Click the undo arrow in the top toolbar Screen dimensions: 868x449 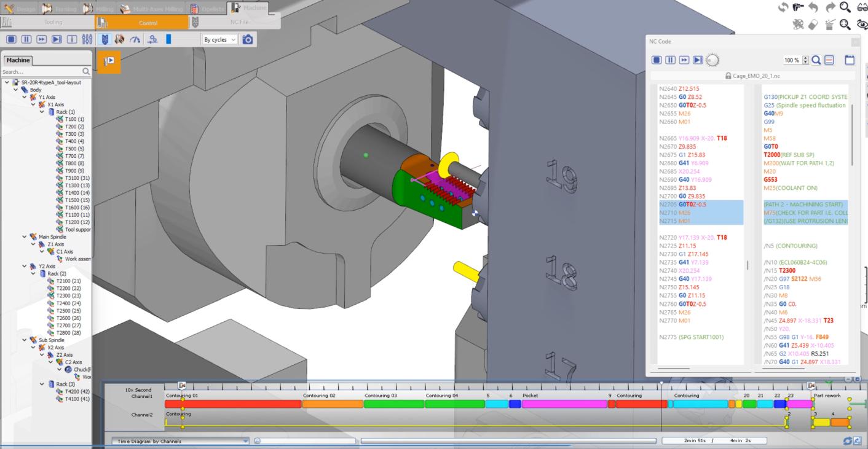tap(813, 7)
